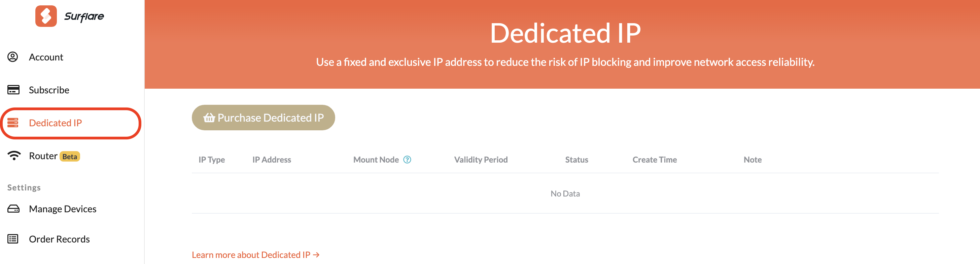
Task: Click the Router wifi icon
Action: [x=14, y=156]
